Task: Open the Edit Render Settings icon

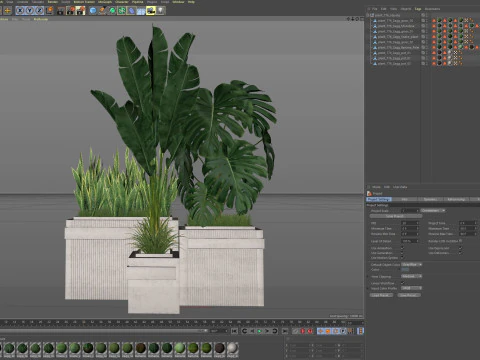Action: click(81, 11)
